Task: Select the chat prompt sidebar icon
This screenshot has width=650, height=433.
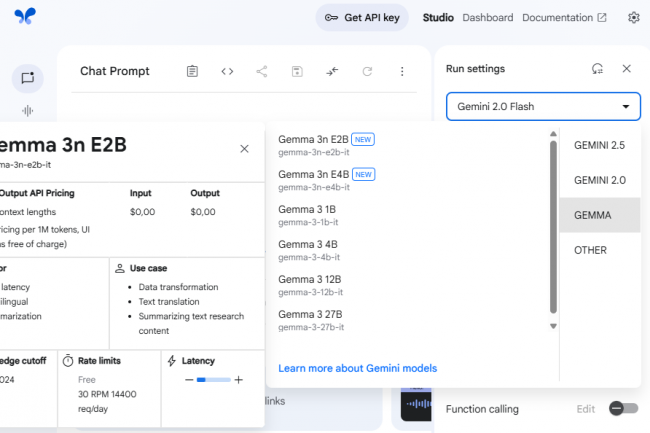Action: 28,78
